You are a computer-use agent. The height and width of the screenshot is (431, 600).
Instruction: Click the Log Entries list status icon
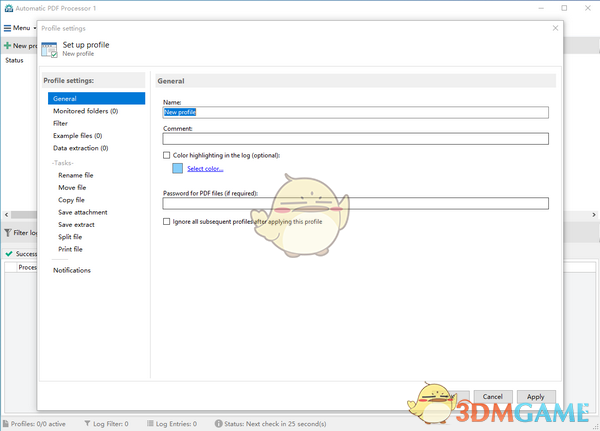(150, 423)
